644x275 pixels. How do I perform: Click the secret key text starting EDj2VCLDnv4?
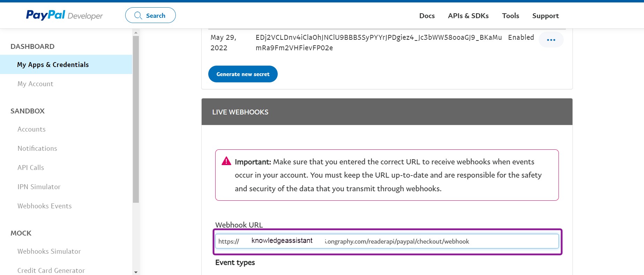(x=379, y=43)
